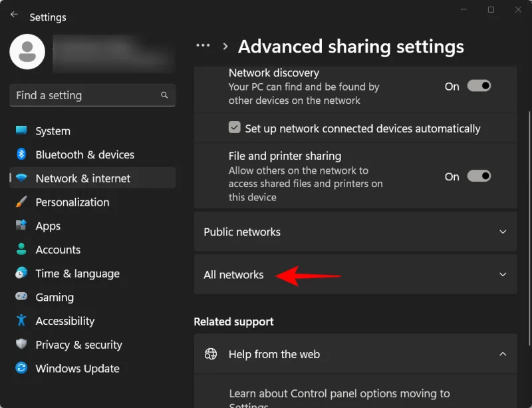Click the search magnifier icon

pos(164,95)
